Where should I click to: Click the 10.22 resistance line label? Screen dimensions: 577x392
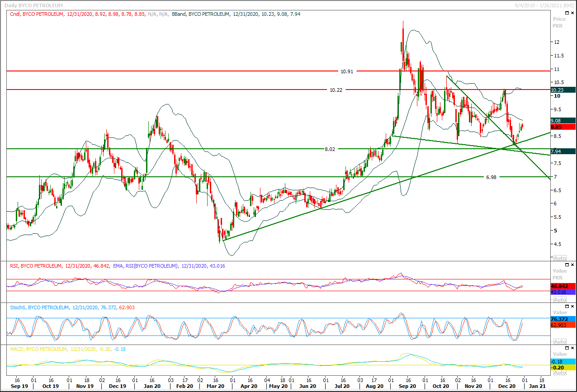click(x=336, y=90)
